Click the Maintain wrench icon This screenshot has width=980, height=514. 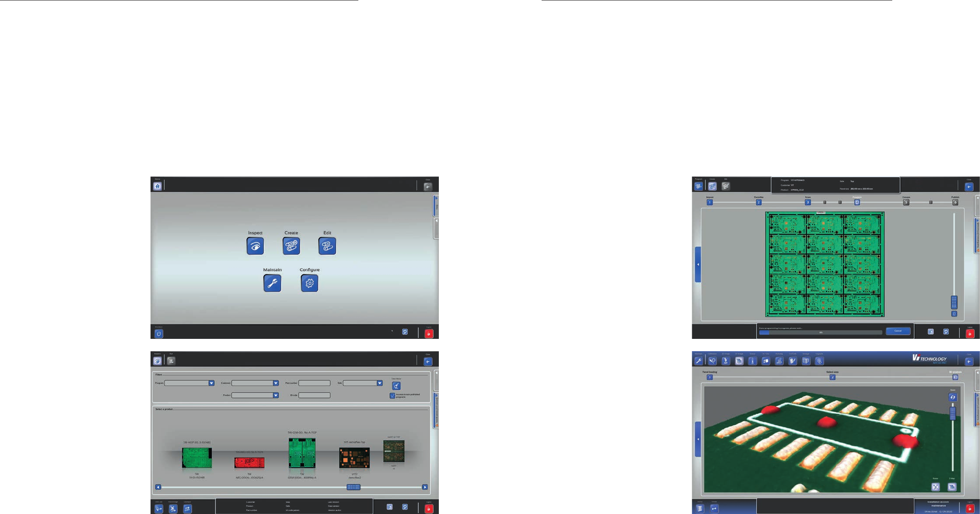(272, 283)
